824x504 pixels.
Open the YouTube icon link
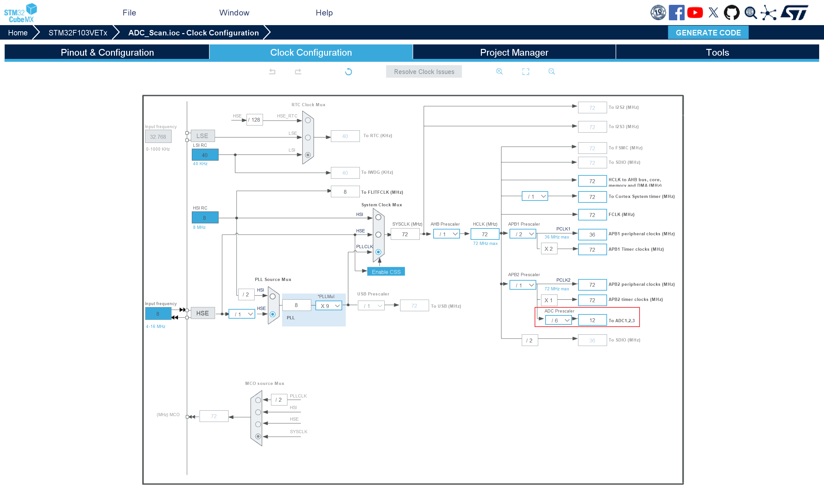695,13
